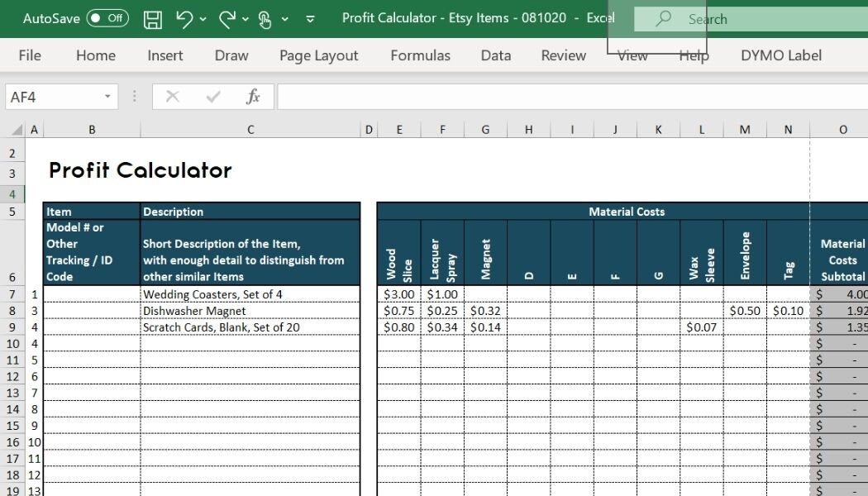Select the Wedding Coasters, Set of 4 cell
The image size is (868, 496).
pos(250,294)
